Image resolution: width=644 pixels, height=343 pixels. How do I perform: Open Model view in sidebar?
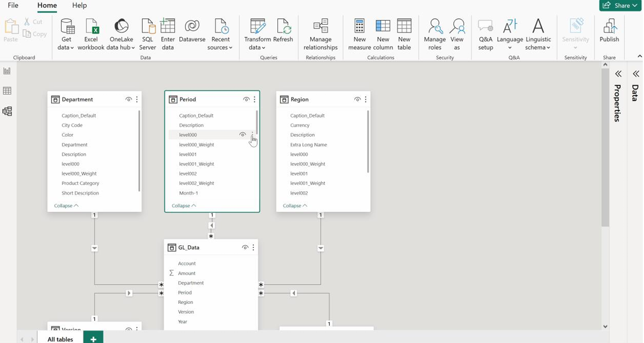click(7, 111)
